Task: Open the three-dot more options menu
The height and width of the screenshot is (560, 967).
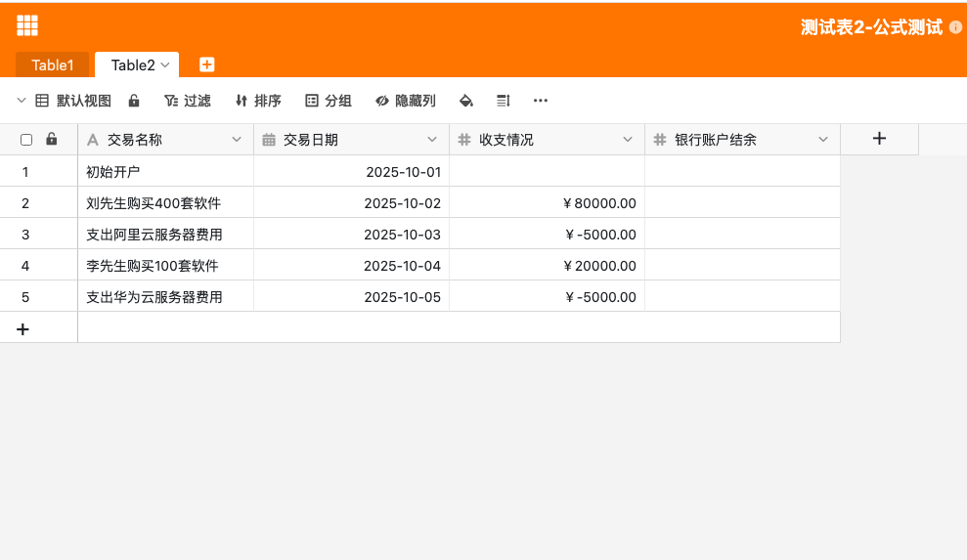Action: [x=540, y=101]
